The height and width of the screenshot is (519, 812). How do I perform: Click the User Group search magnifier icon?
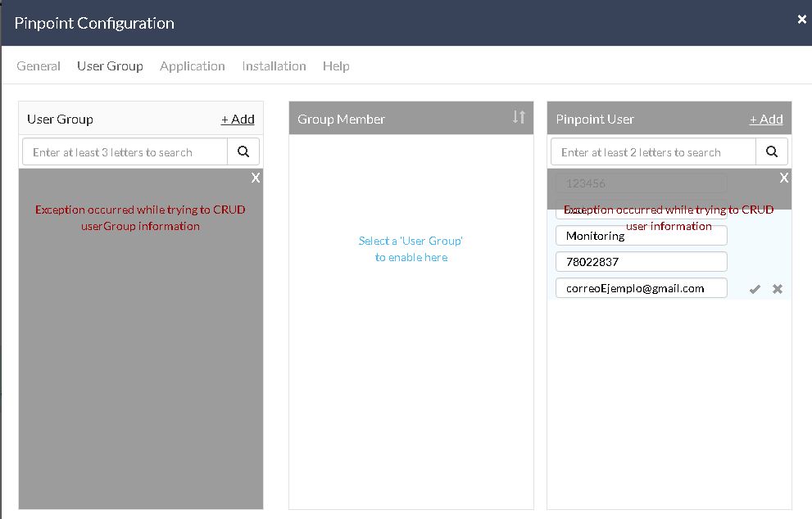(243, 151)
